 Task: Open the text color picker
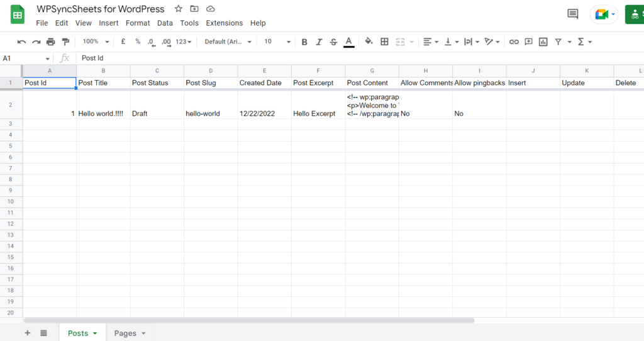tap(348, 42)
